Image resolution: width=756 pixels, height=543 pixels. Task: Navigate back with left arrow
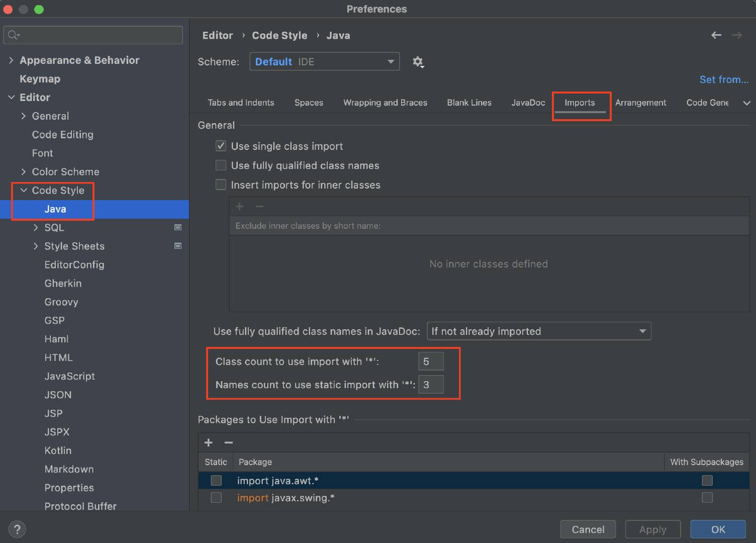click(x=716, y=35)
